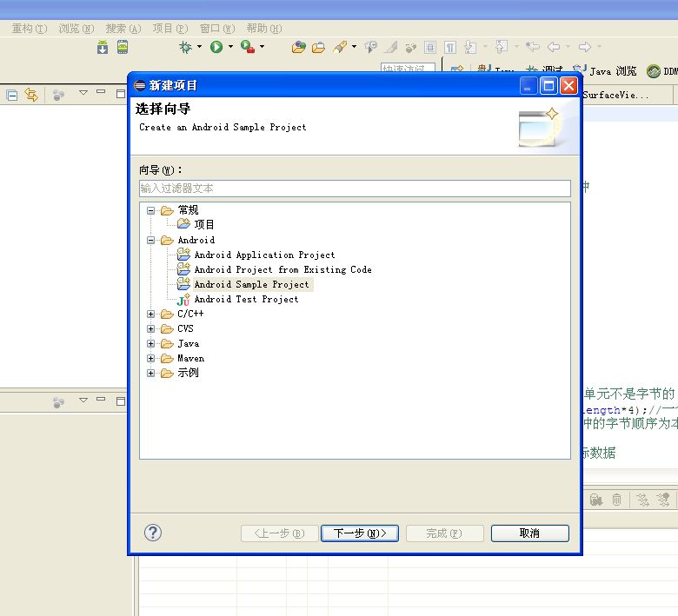Image resolution: width=678 pixels, height=616 pixels.
Task: Select Android Test Project in tree
Action: [247, 299]
